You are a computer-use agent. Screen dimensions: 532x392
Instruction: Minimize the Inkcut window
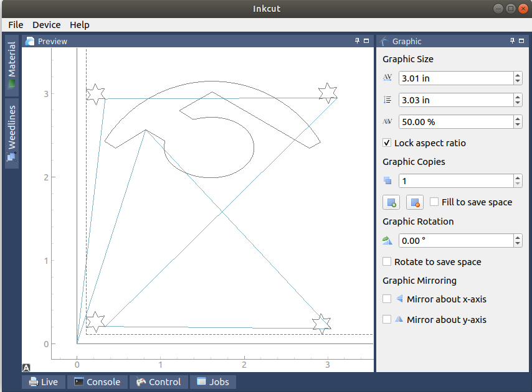tap(498, 9)
